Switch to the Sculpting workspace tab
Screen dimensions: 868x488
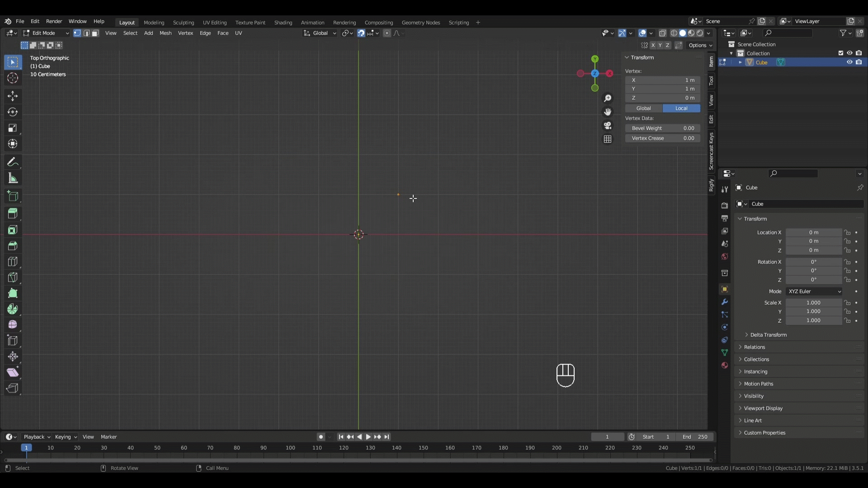pos(183,23)
